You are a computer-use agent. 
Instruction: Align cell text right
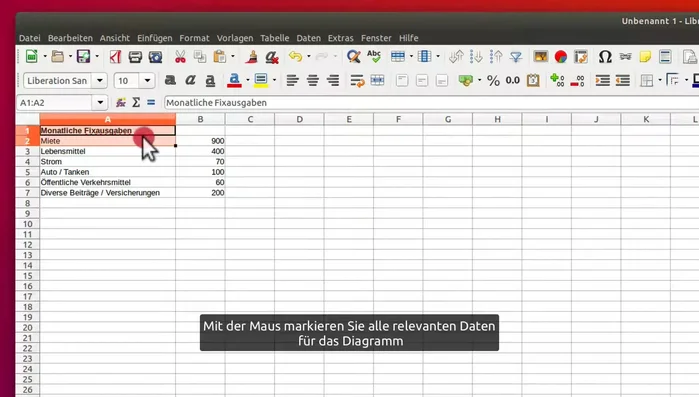333,81
